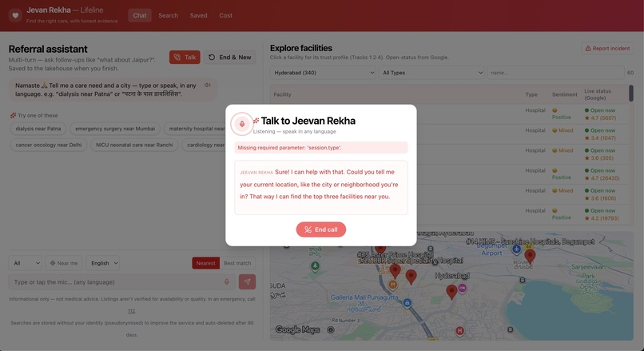End the call with End call button
The height and width of the screenshot is (351, 644).
click(320, 229)
